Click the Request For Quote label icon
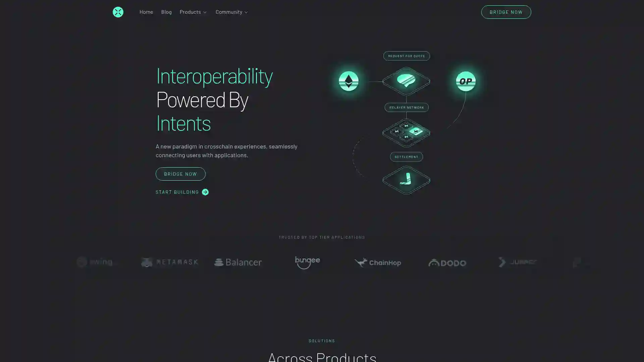Image resolution: width=644 pixels, height=362 pixels. coord(406,56)
